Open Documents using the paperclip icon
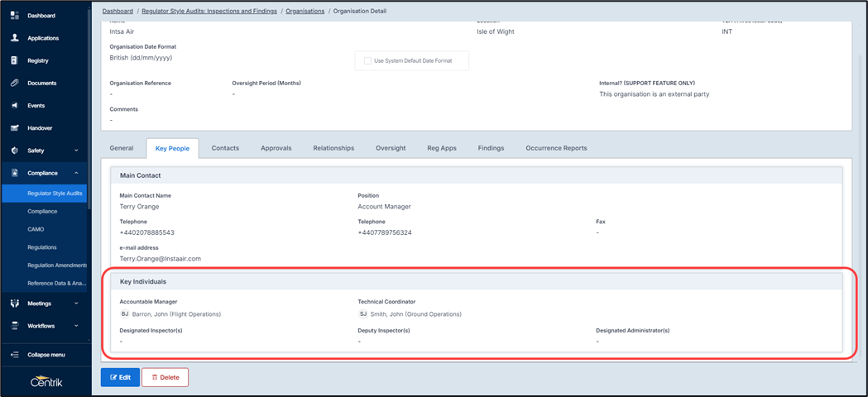 tap(14, 83)
